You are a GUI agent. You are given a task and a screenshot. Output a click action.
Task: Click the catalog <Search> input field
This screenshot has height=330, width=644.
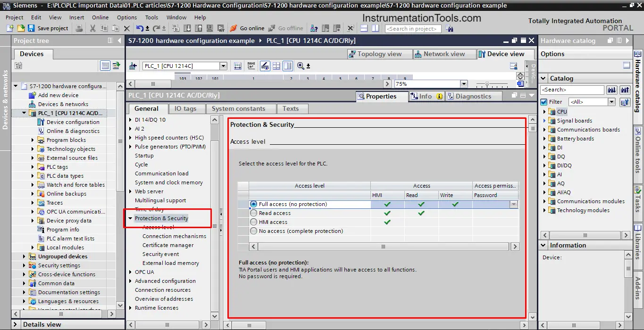(572, 90)
